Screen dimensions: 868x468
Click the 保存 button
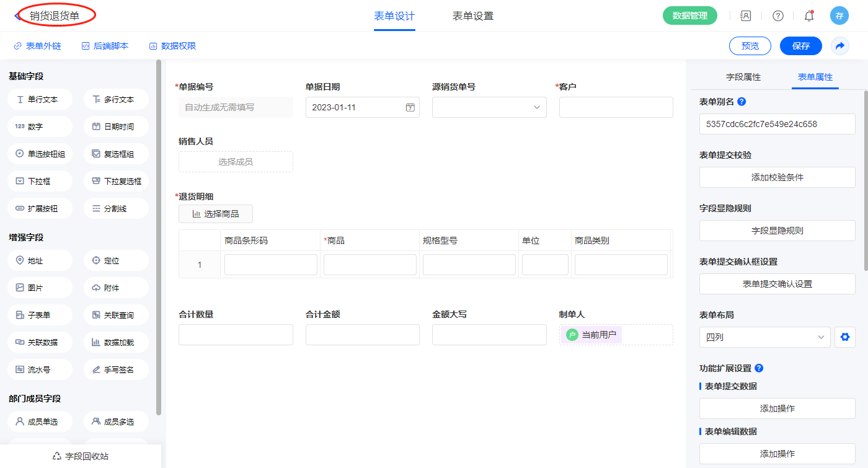(800, 46)
